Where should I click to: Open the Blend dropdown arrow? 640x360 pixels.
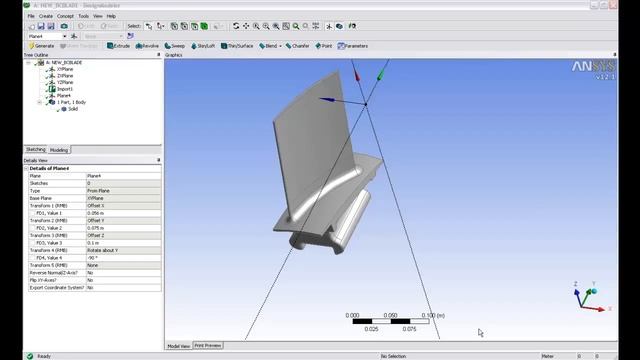coord(280,46)
